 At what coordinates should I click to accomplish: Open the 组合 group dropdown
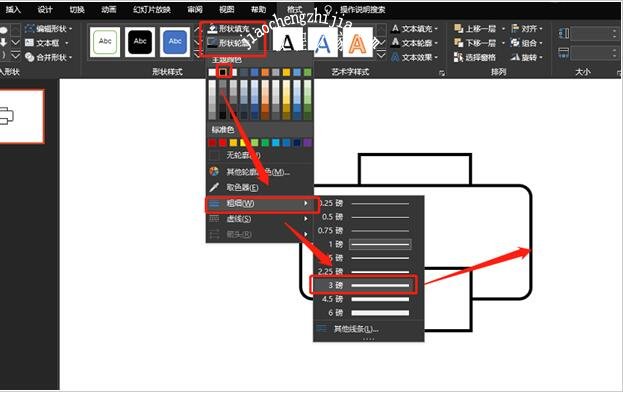(527, 43)
